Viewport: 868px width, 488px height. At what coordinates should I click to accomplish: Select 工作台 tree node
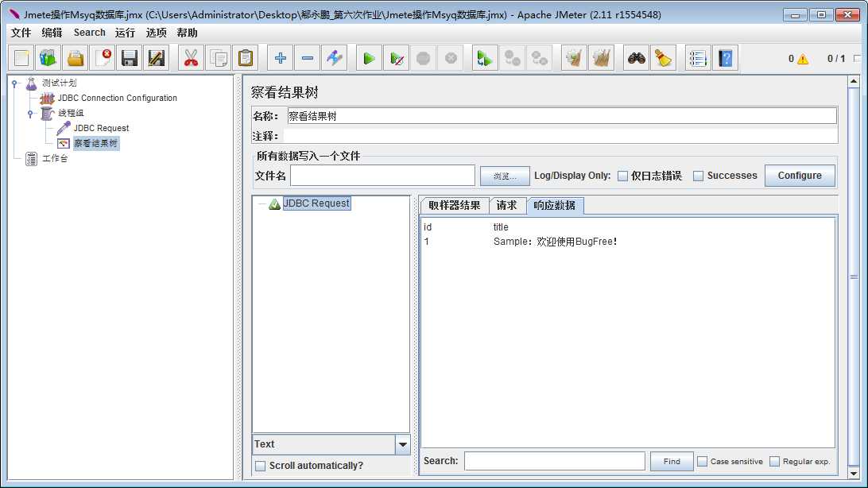pyautogui.click(x=55, y=158)
